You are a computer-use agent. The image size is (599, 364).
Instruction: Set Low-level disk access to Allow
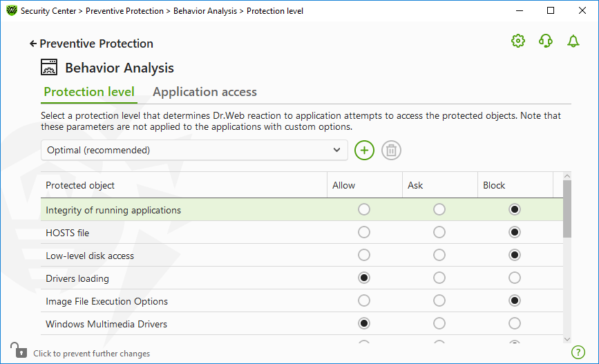(x=363, y=255)
